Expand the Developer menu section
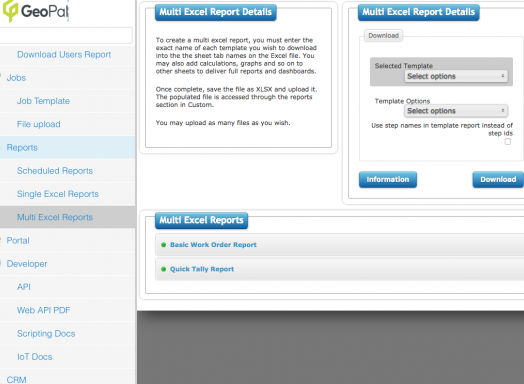Image resolution: width=524 pixels, height=384 pixels. 27,264
